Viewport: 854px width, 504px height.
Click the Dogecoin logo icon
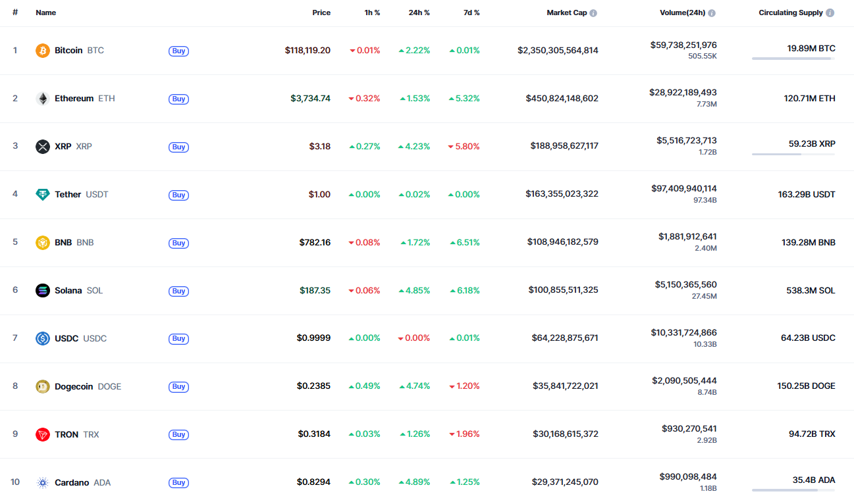pyautogui.click(x=43, y=387)
